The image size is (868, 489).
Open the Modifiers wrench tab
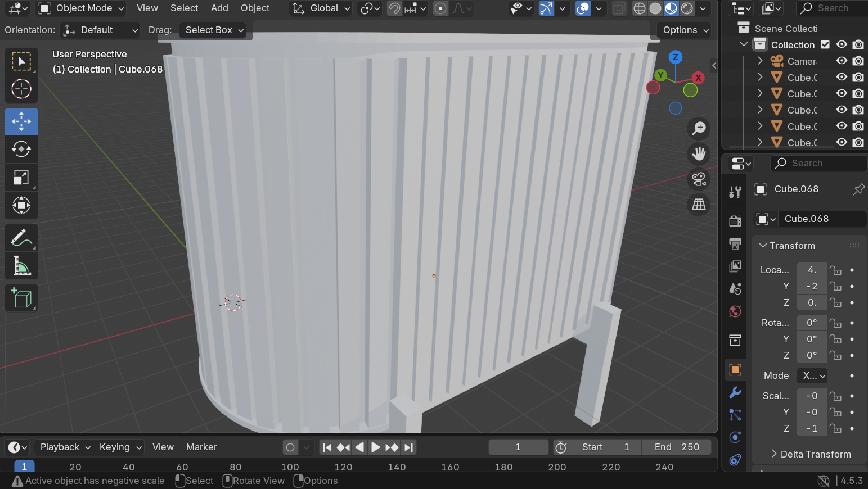(x=735, y=392)
